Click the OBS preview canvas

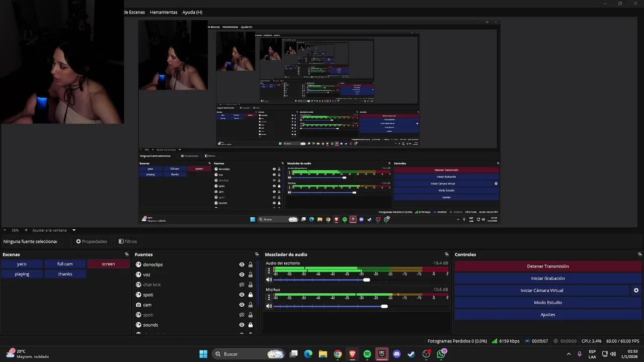pos(319,122)
